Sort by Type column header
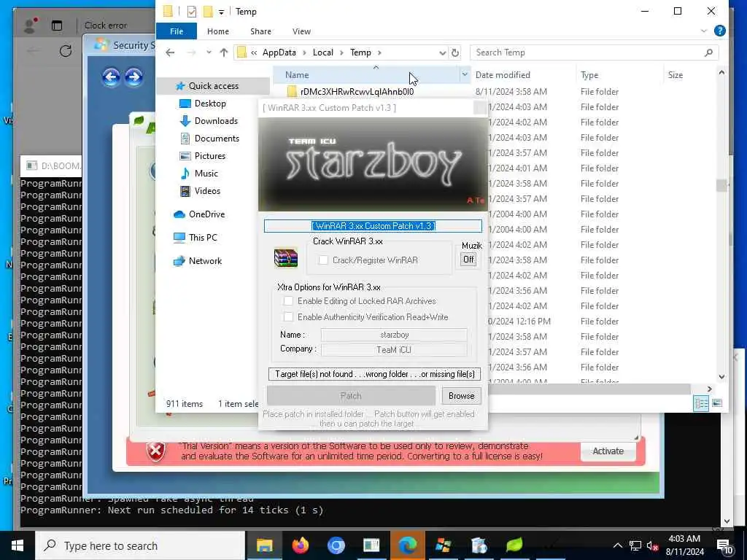 [589, 75]
